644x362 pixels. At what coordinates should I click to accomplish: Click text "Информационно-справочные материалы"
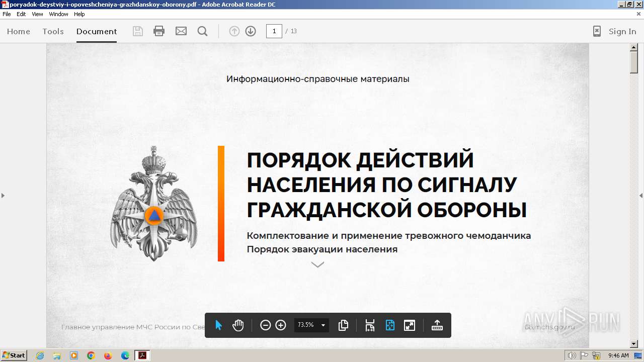pyautogui.click(x=317, y=79)
